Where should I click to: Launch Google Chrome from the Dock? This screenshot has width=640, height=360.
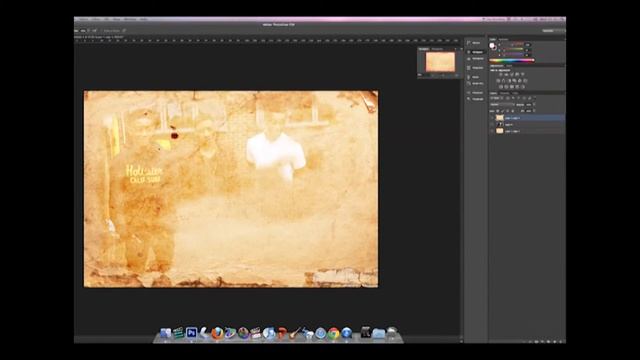click(x=334, y=333)
